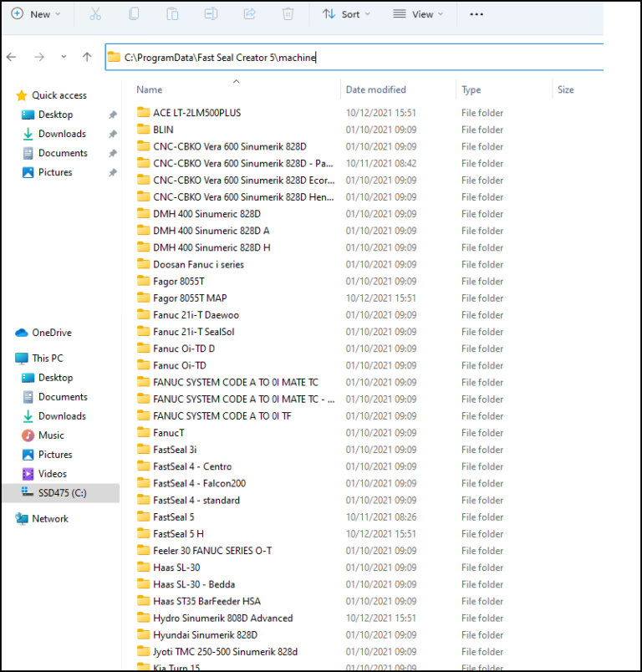Click the Share icon in toolbar
The height and width of the screenshot is (672, 642).
(249, 14)
